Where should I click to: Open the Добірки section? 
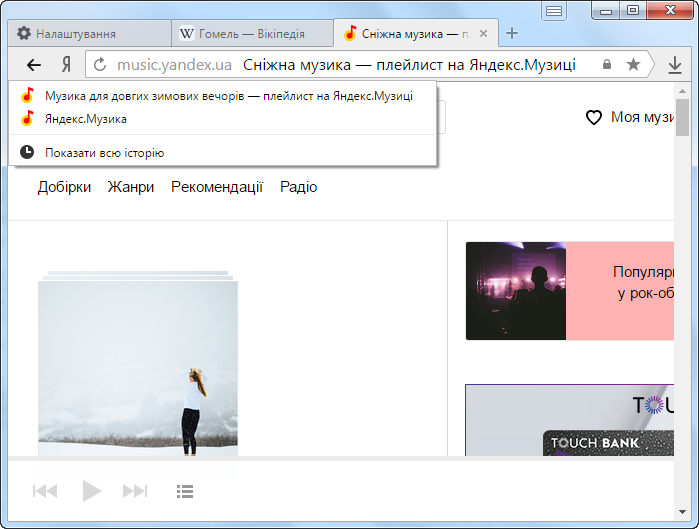pyautogui.click(x=64, y=187)
